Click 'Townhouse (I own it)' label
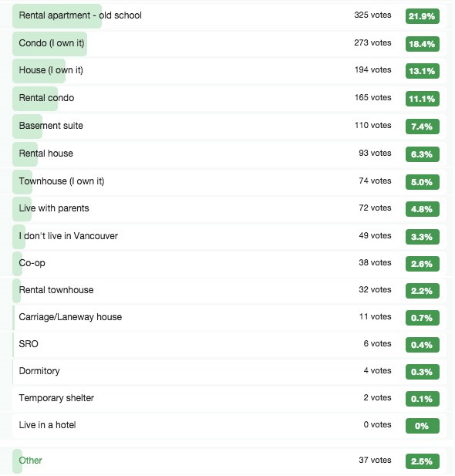The width and height of the screenshot is (455, 476). (x=62, y=181)
